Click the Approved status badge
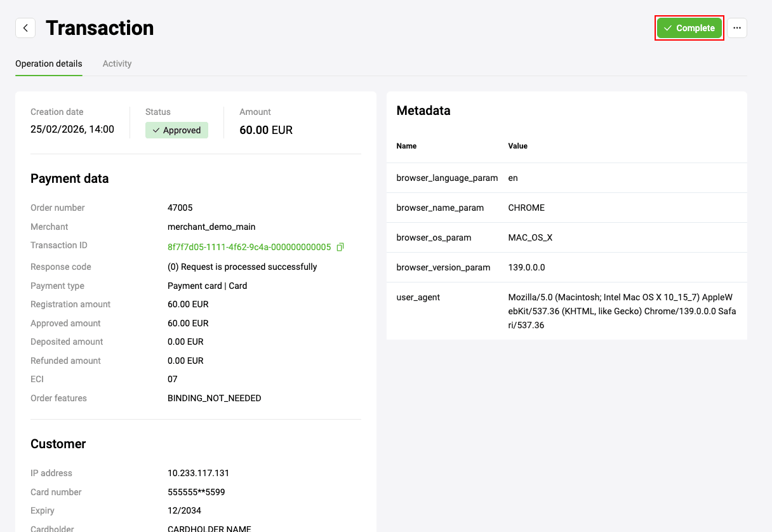 pos(176,130)
